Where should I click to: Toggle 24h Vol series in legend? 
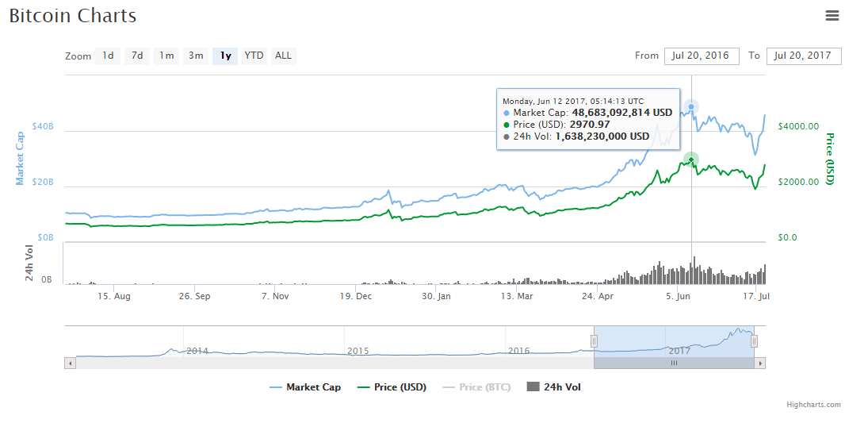pyautogui.click(x=553, y=387)
